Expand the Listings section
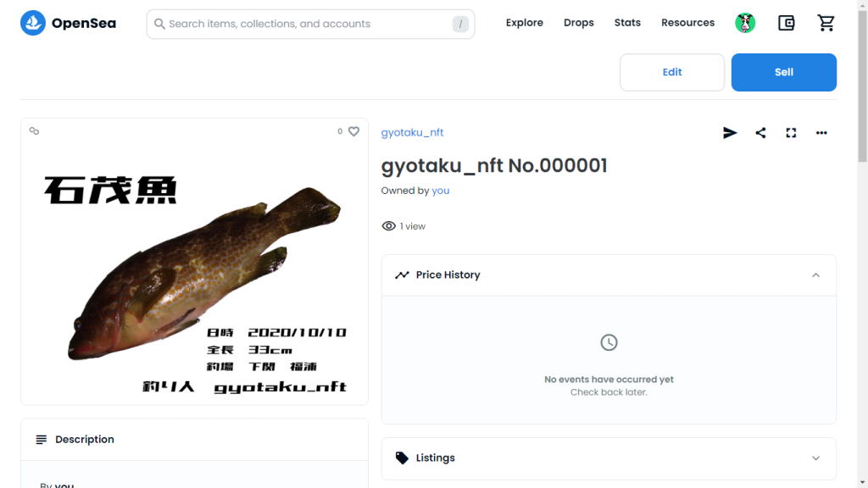This screenshot has height=488, width=868. coord(609,458)
